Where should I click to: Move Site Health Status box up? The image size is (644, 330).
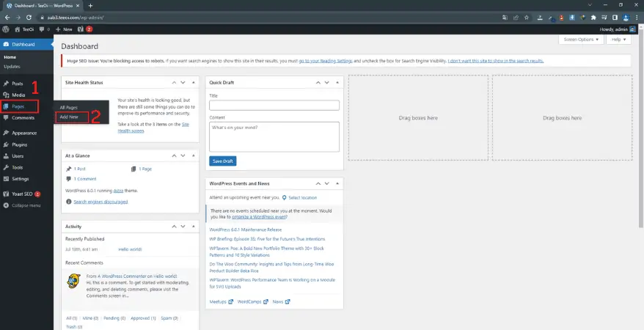click(174, 82)
